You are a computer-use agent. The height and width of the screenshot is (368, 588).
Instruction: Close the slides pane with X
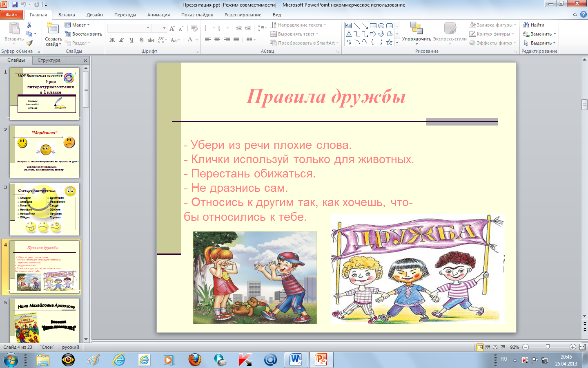click(x=85, y=61)
